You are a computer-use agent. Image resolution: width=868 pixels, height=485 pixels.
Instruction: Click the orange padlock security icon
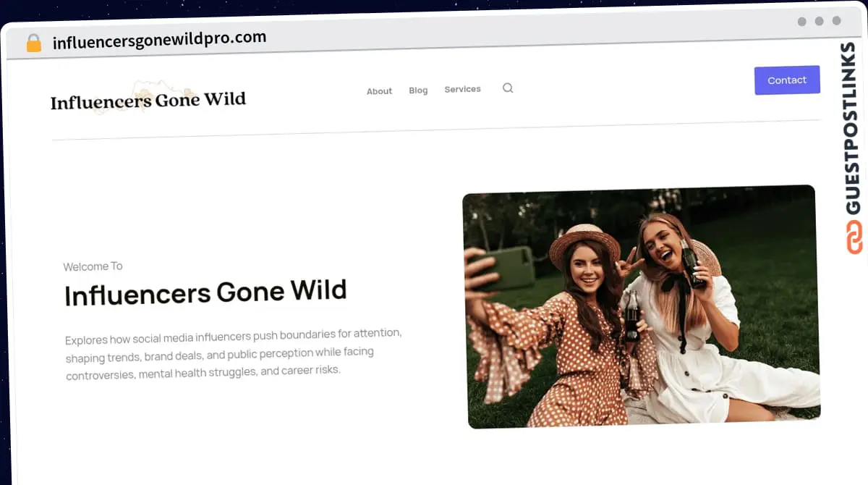34,43
